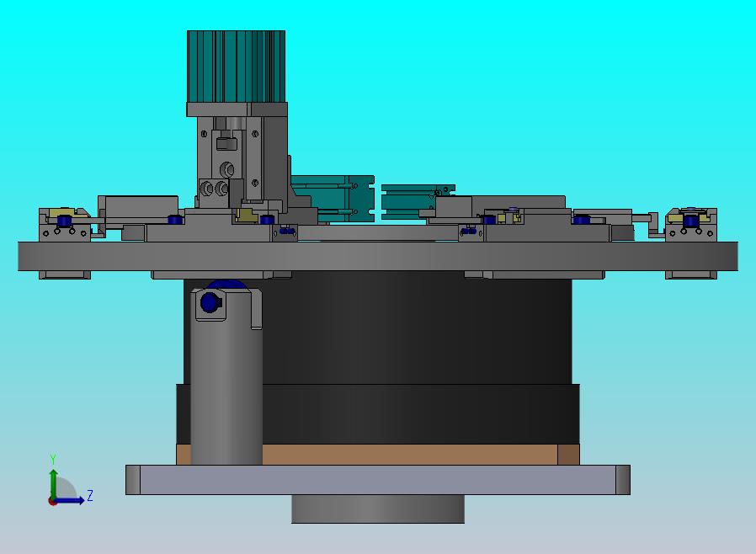
Task: Select the blue-gray base plate at the bottom
Action: (x=378, y=480)
